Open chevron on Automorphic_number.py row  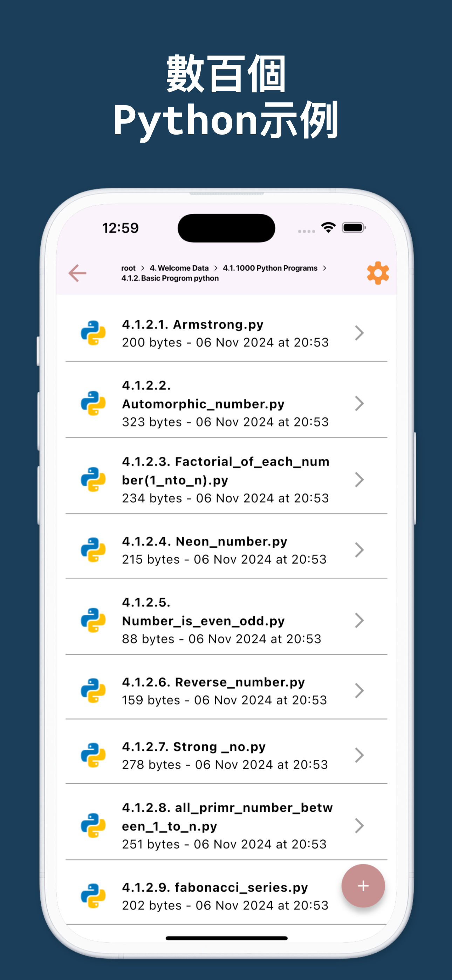(x=359, y=403)
